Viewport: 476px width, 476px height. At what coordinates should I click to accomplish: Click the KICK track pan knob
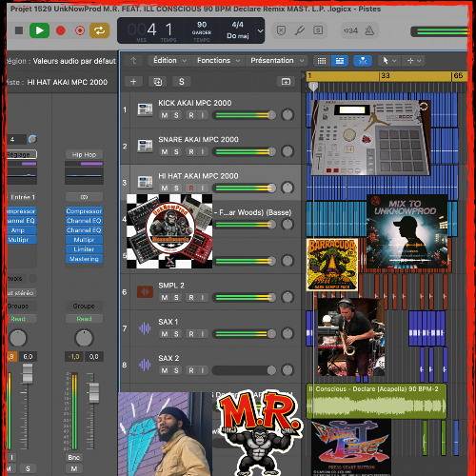pos(288,115)
